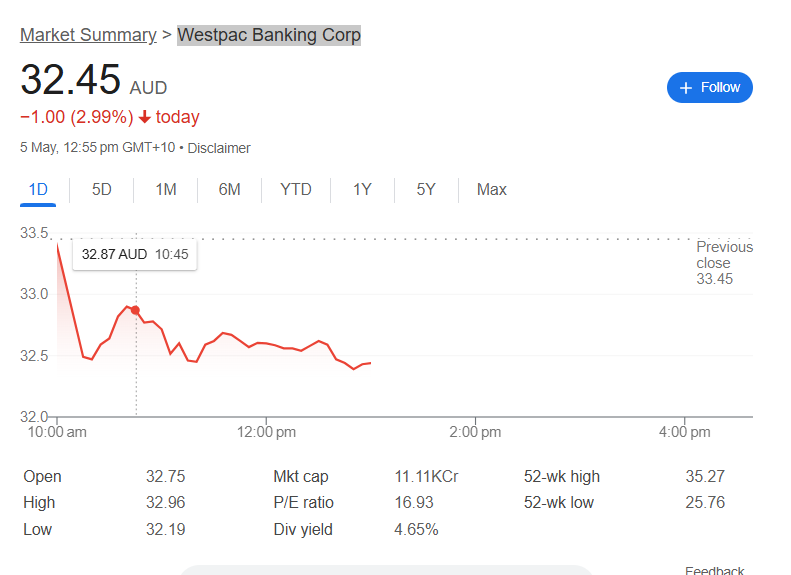Click the 32.87 AUD price tooltip
This screenshot has width=791, height=575.
click(134, 255)
